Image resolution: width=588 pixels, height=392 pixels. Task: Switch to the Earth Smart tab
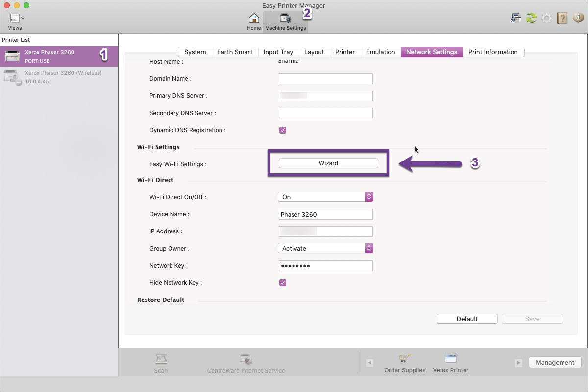tap(235, 52)
